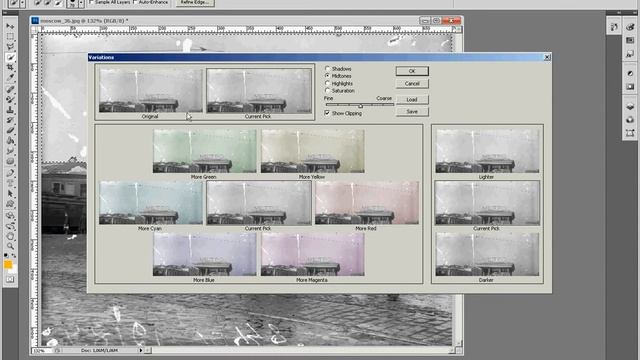Screen dimensions: 640x360
Task: Close the Variations dialog
Action: coord(547,57)
